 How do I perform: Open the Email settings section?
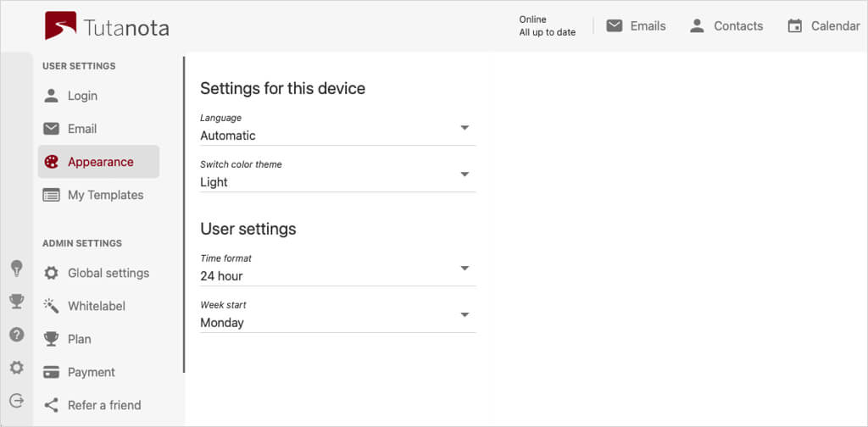point(82,129)
